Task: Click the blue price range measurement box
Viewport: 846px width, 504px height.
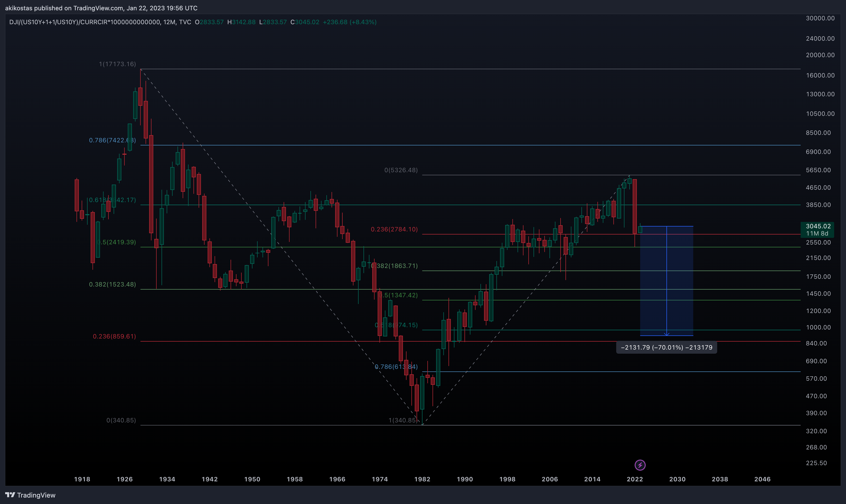Action: pyautogui.click(x=666, y=281)
